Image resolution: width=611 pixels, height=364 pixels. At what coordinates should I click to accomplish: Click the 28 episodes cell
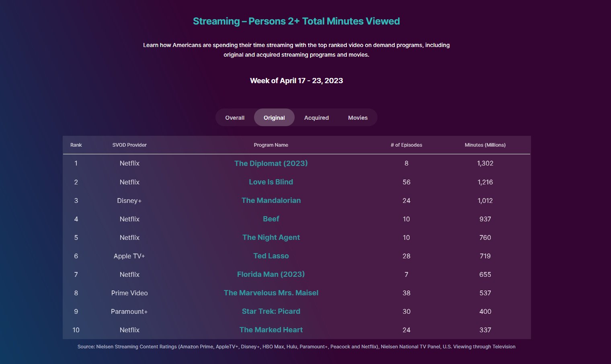click(406, 256)
